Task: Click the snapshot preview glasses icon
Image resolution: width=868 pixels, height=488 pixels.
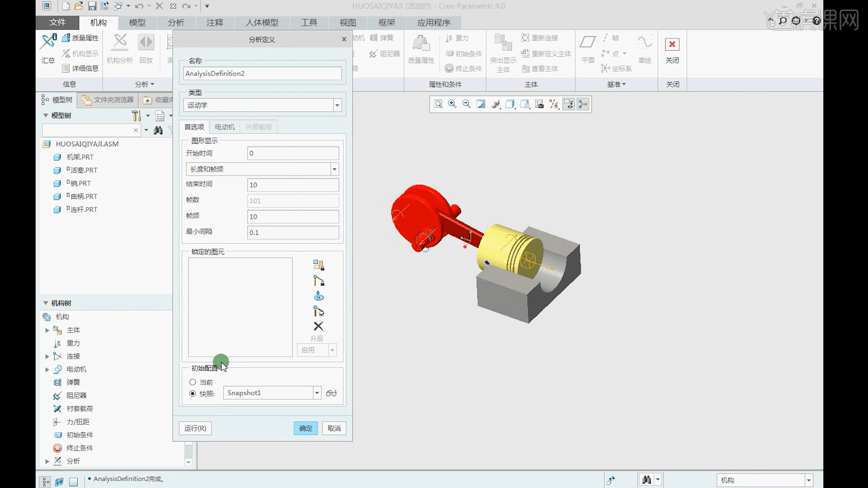Action: click(331, 393)
